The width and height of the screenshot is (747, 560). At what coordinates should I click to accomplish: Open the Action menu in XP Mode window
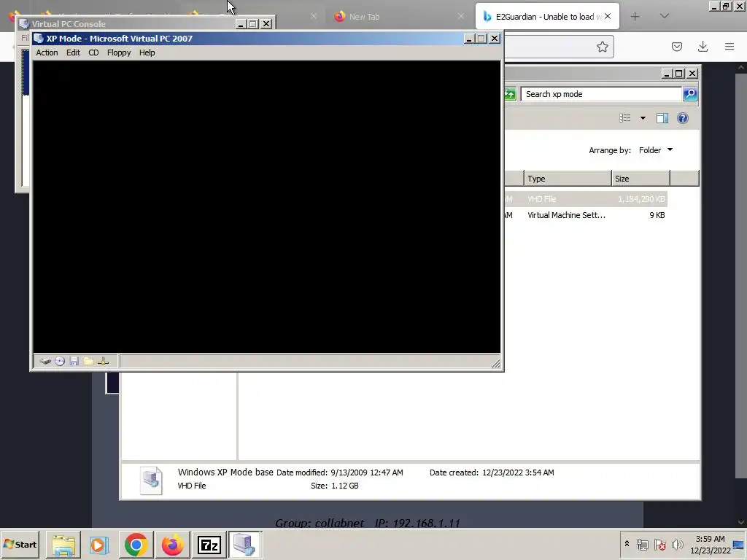[x=47, y=52]
